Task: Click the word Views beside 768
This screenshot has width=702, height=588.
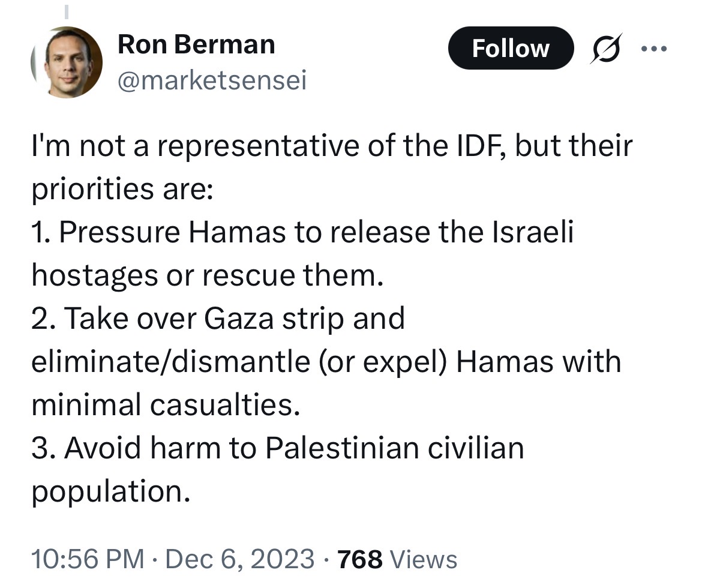Action: (424, 559)
